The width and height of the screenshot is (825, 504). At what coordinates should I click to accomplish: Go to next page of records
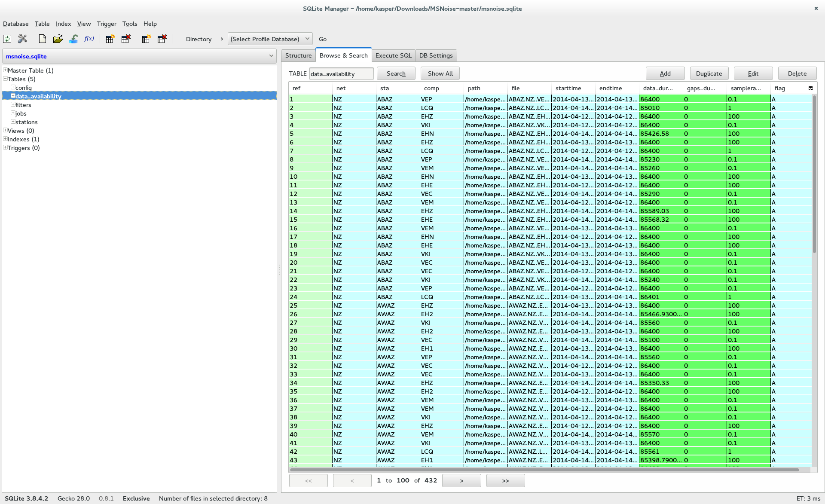[461, 480]
